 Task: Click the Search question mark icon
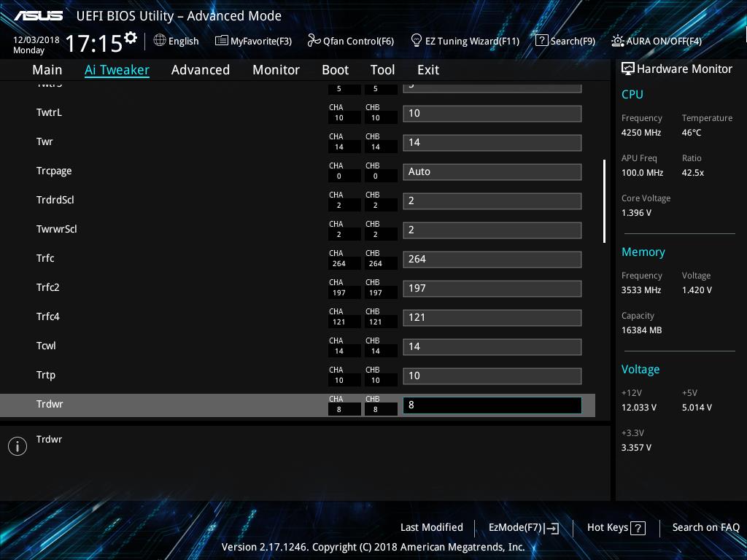(542, 41)
